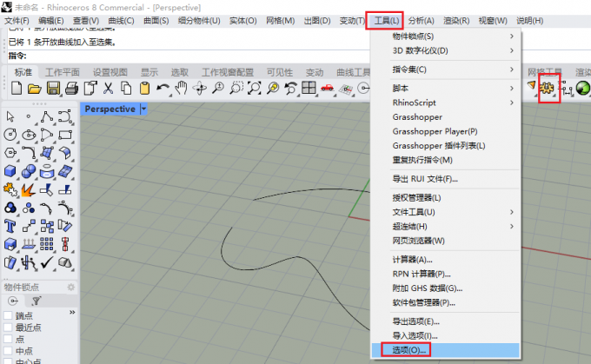
Task: Undo with the curved arrow icon
Action: pos(163,89)
